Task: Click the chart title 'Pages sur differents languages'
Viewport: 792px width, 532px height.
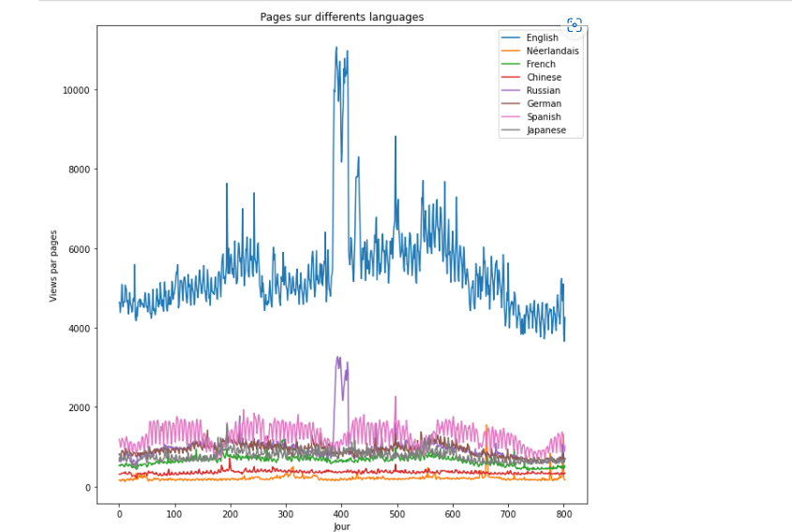Action: click(x=342, y=17)
